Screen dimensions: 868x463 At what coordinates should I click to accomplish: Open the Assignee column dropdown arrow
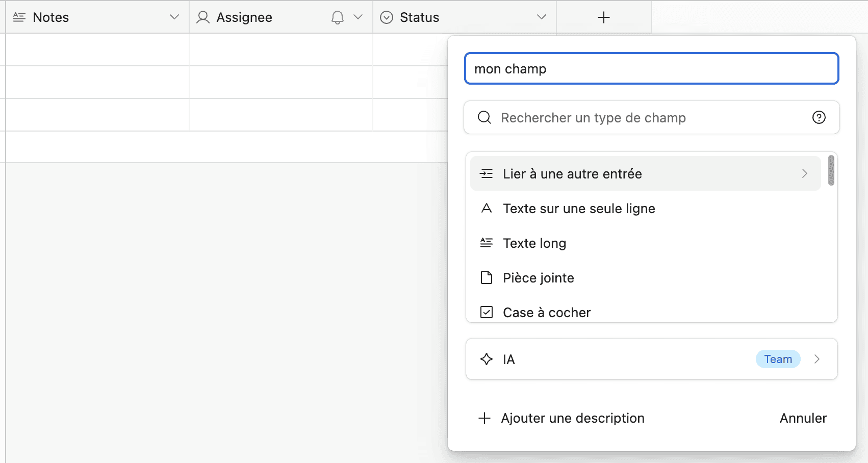click(358, 17)
